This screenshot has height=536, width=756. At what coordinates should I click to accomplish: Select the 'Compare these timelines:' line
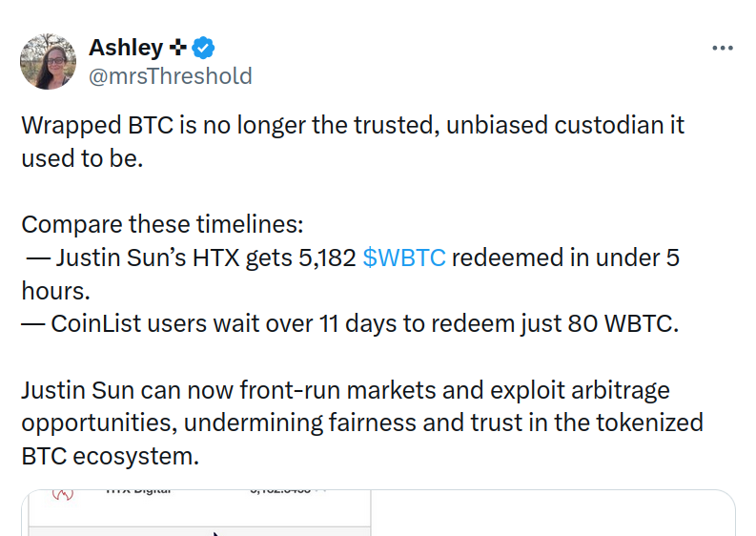[x=162, y=224]
